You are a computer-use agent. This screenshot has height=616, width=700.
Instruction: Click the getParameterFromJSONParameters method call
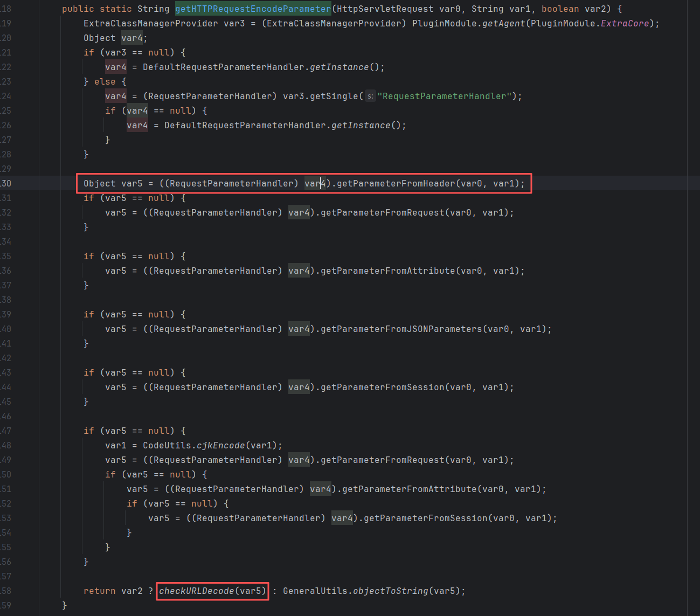point(401,329)
